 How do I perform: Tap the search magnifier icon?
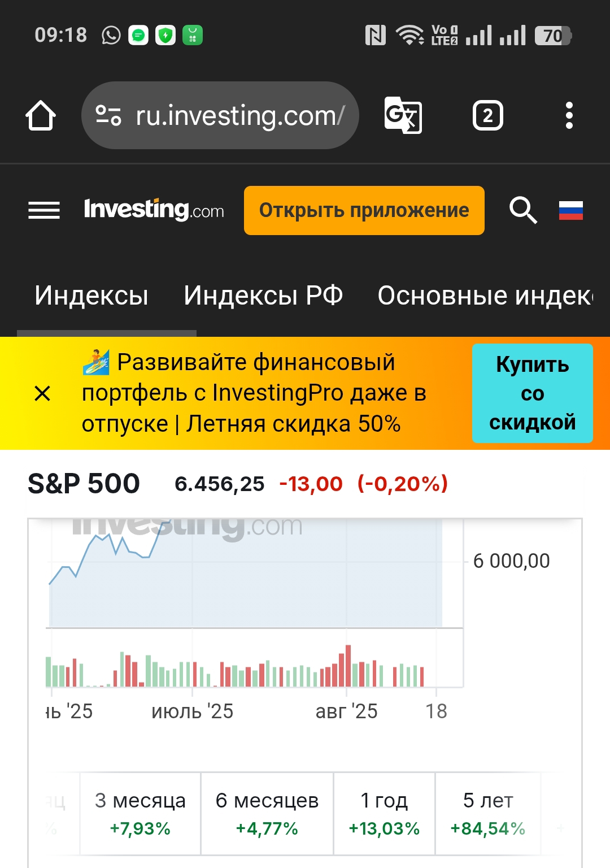[x=523, y=210]
